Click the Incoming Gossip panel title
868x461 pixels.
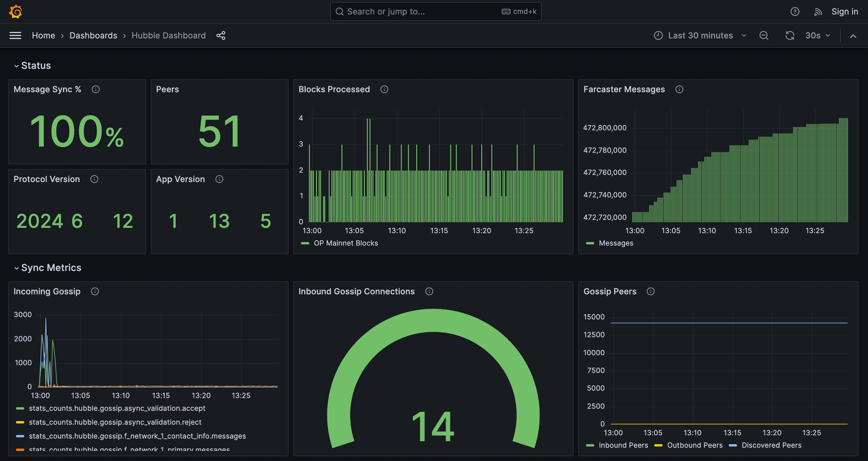47,291
